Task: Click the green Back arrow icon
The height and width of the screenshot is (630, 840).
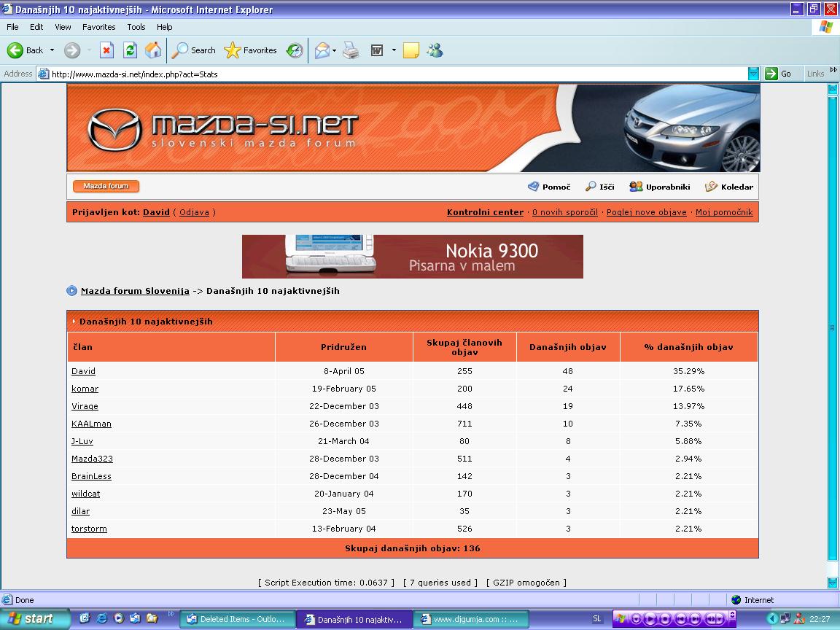Action: point(15,50)
